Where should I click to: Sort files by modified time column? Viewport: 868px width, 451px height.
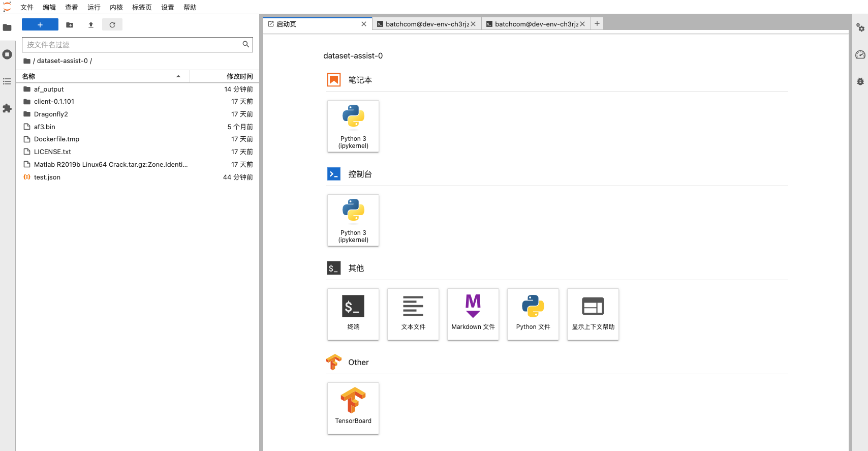(239, 76)
